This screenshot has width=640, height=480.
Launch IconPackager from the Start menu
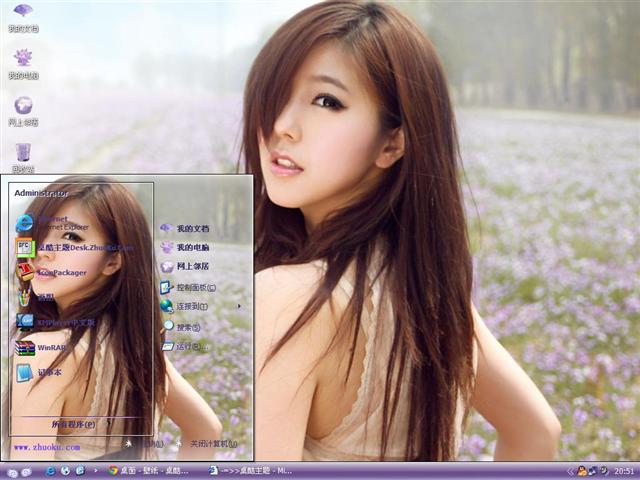[51, 272]
